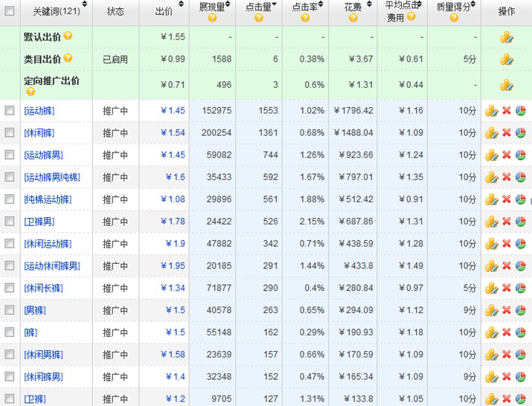Check the box for keyword 纯棉运动裤

[x=10, y=199]
